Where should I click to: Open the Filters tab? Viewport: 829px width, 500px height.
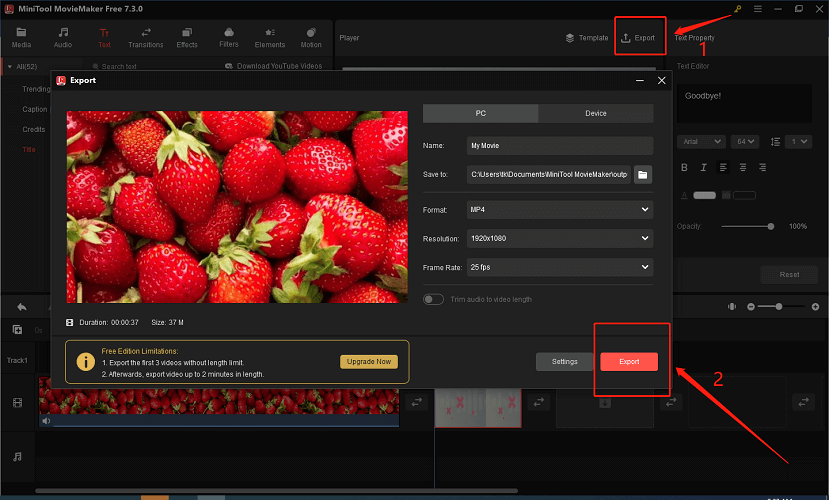(x=228, y=38)
